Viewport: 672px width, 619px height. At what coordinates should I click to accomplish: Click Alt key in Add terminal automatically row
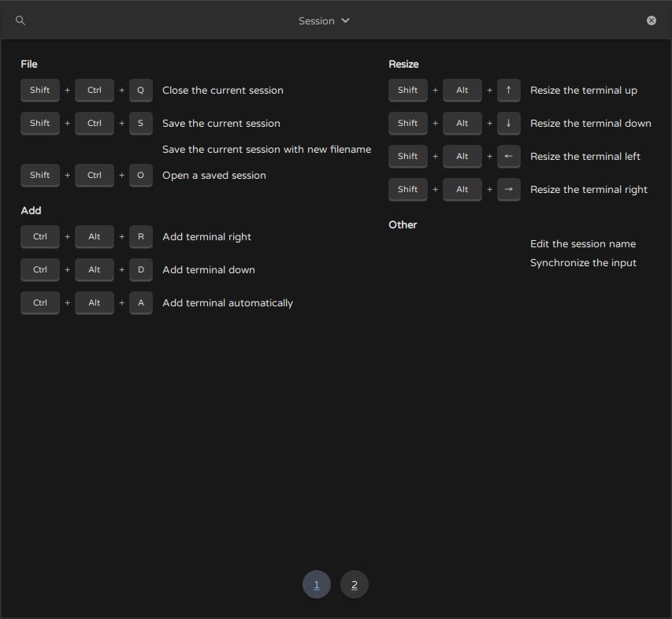click(x=95, y=302)
